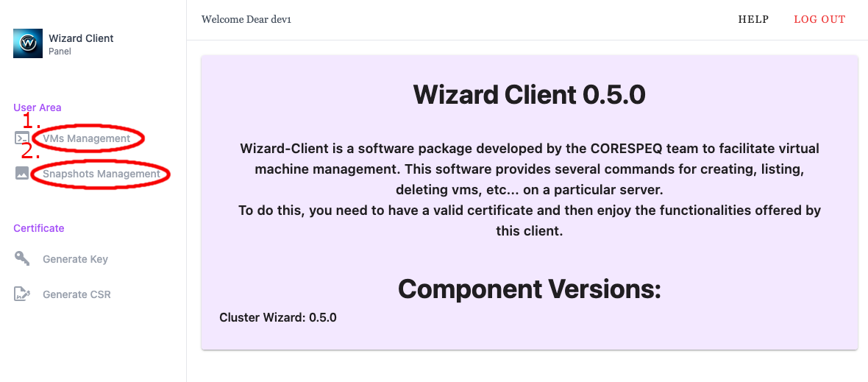Click the Wizard-Client description paragraph
The image size is (868, 382).
(x=529, y=190)
